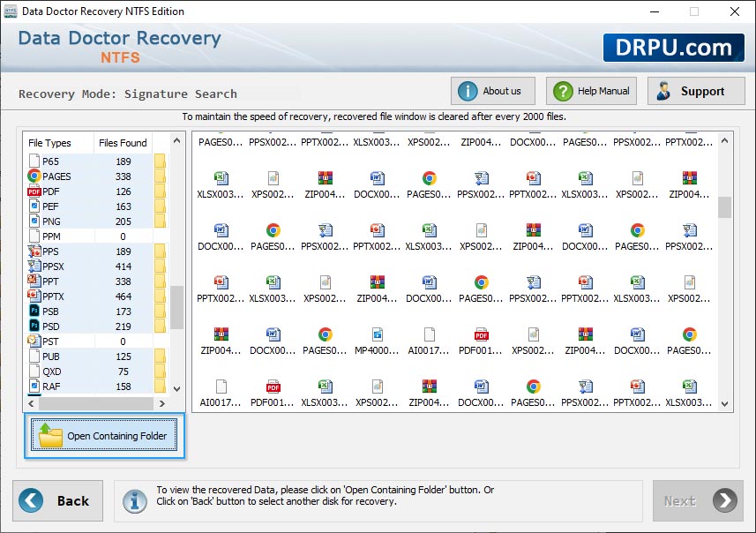This screenshot has width=756, height=533.
Task: Select the PSD Photoshop icon
Action: point(34,327)
